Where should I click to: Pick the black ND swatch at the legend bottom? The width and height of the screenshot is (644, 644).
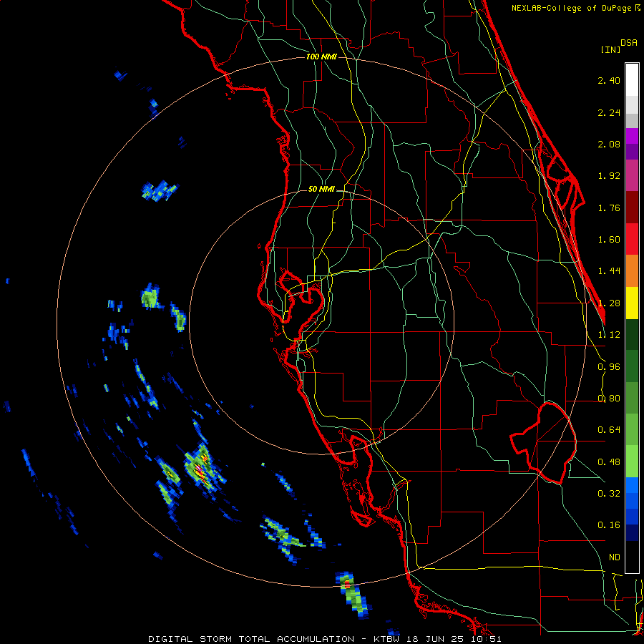coord(632,557)
